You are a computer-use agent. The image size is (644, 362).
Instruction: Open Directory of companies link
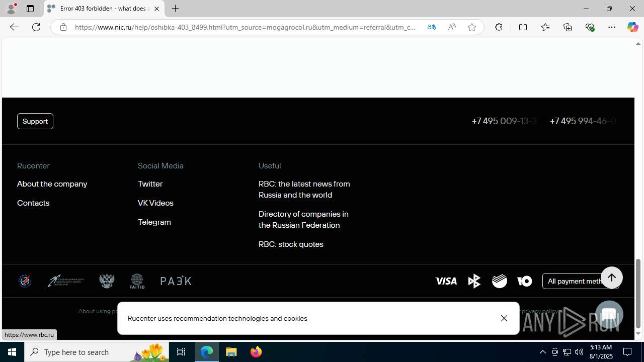tap(303, 220)
